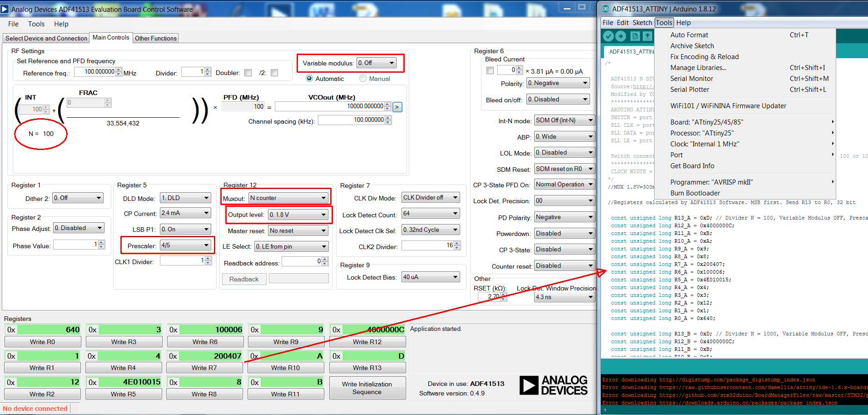This screenshot has height=415, width=868.
Task: Click the Write R7 button
Action: click(204, 368)
